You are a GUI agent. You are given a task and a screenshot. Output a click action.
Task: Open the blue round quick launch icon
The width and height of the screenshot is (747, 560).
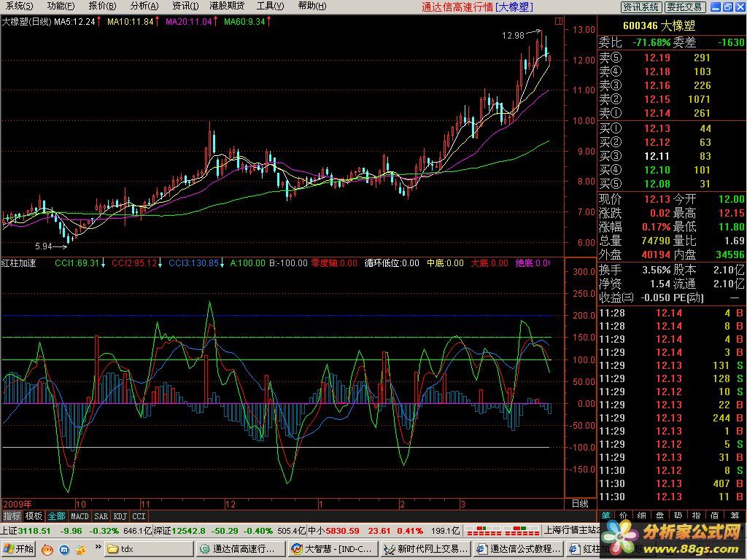point(64,550)
